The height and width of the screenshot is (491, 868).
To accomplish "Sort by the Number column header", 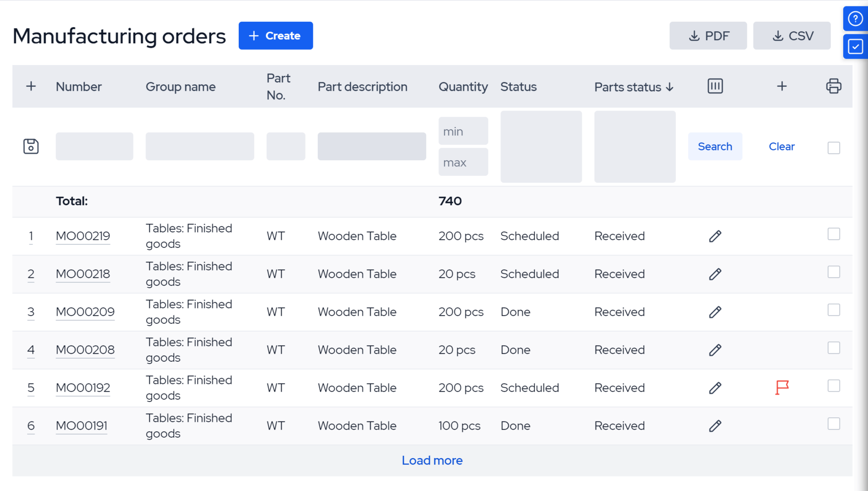I will point(79,86).
